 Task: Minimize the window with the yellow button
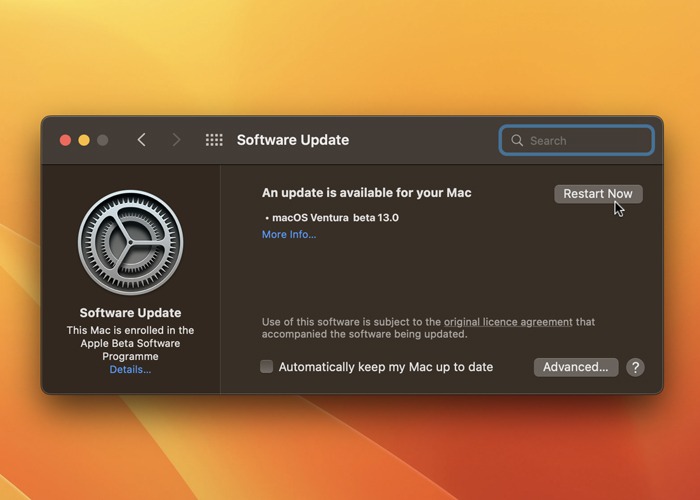click(x=84, y=140)
